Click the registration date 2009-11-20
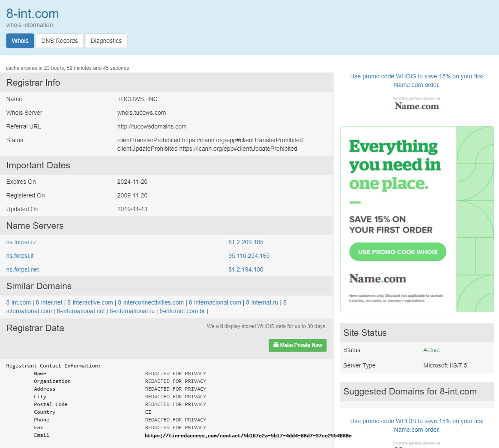The height and width of the screenshot is (448, 499). coord(132,195)
